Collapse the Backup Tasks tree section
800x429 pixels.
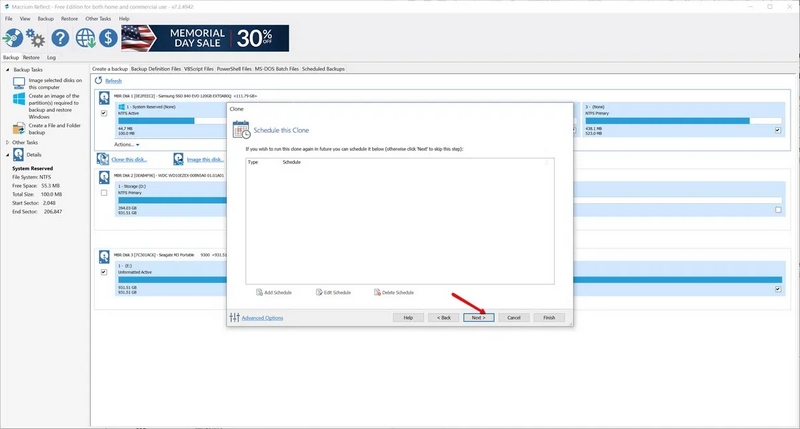8,69
